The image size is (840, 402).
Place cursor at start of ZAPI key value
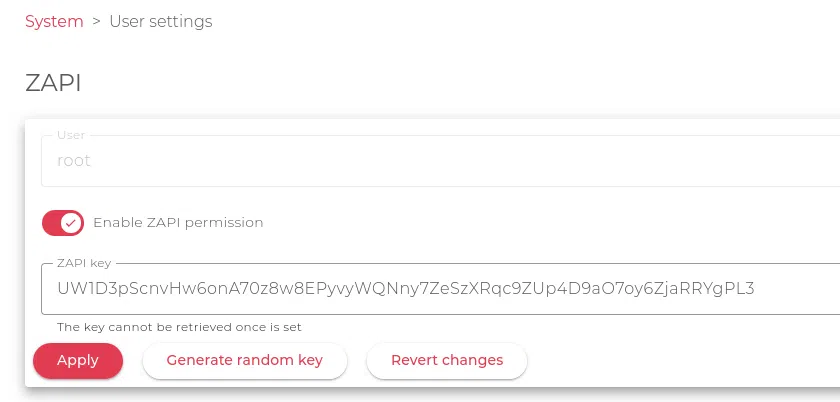[58, 289]
